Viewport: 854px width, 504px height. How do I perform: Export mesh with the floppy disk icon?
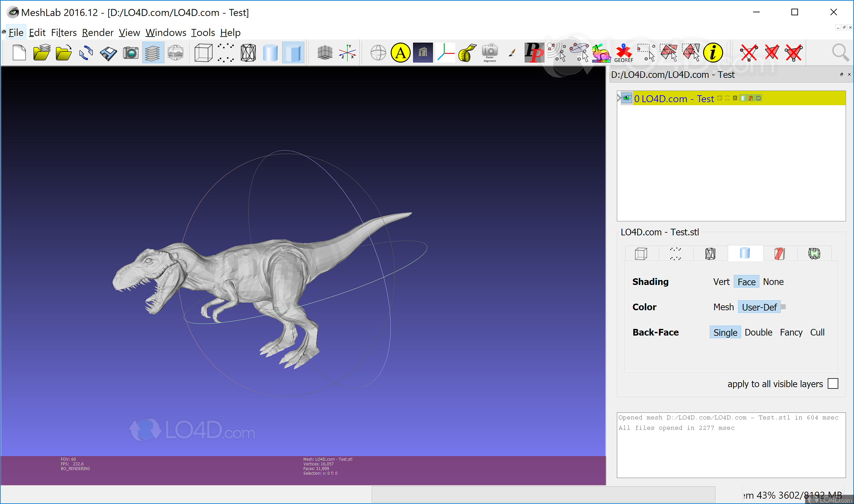[108, 53]
